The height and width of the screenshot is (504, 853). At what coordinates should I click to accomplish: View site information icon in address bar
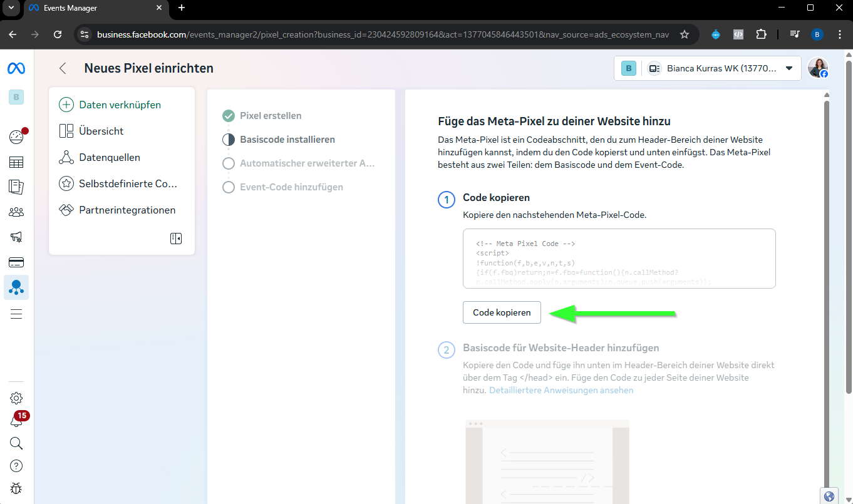(x=85, y=34)
